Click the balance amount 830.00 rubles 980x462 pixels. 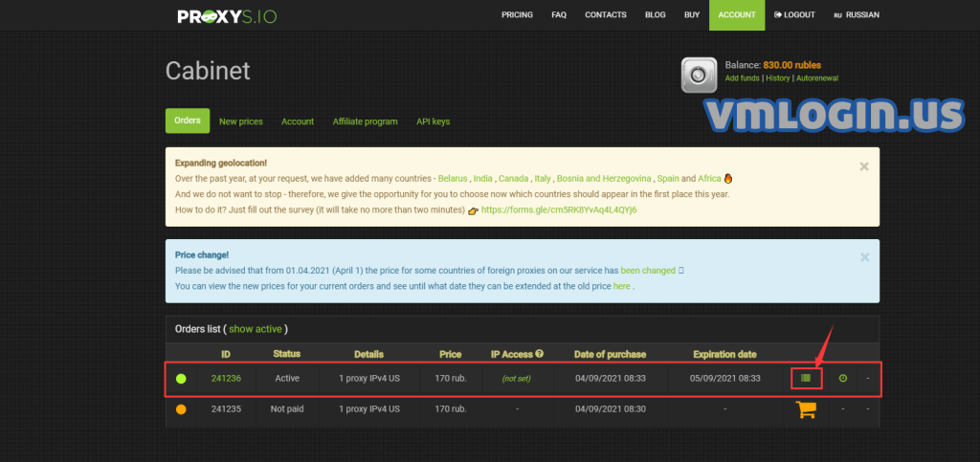[x=791, y=65]
